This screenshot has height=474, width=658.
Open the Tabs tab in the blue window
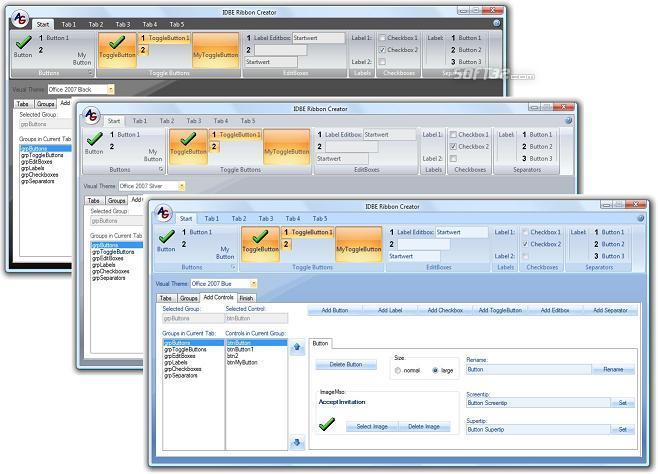pos(166,298)
